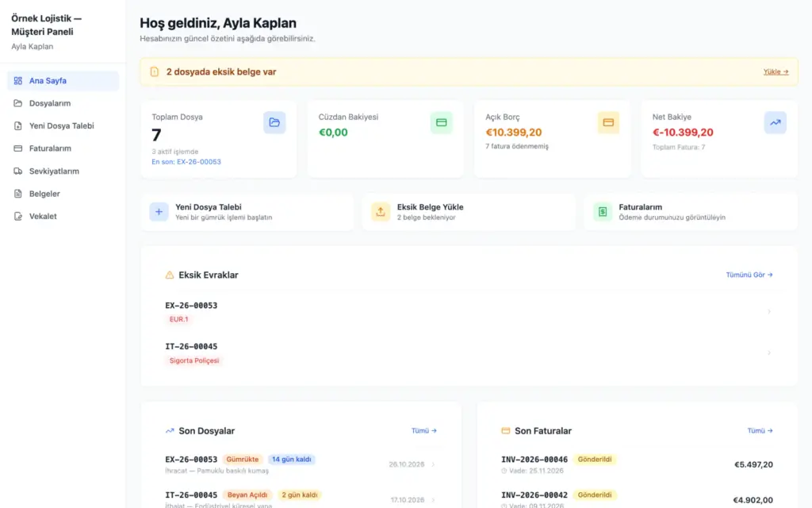Click Tümü link in Son Faturalar

point(760,431)
